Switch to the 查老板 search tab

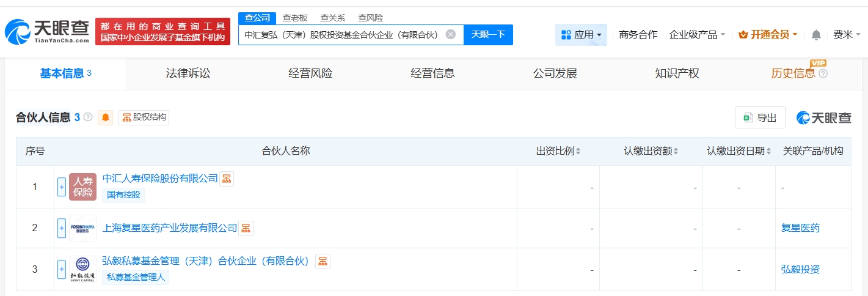pyautogui.click(x=295, y=18)
